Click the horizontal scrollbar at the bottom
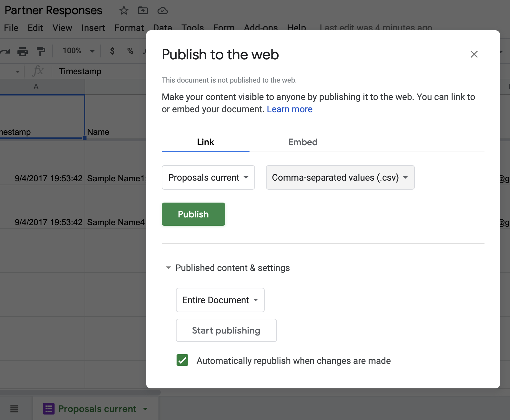Image resolution: width=510 pixels, height=420 pixels. point(80,393)
